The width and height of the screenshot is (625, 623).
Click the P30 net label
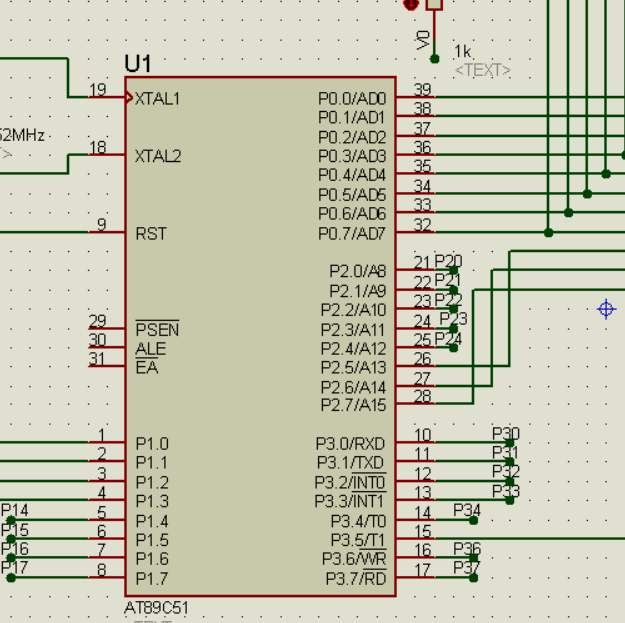506,433
